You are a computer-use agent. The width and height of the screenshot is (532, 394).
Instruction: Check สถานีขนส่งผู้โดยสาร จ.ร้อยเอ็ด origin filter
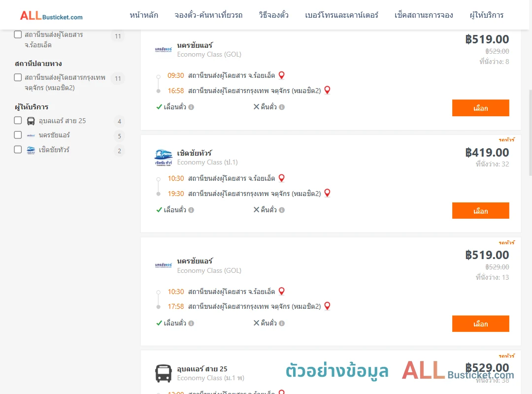point(18,34)
